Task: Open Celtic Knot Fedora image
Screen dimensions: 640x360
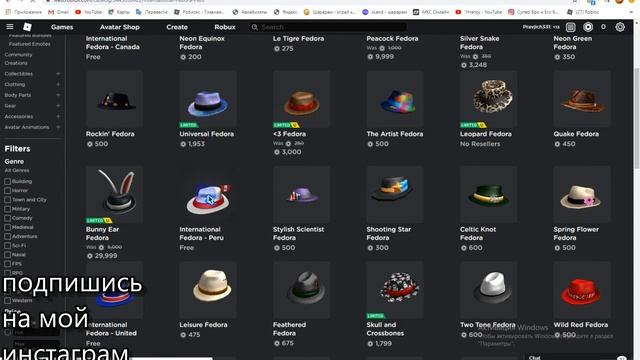Action: click(x=489, y=195)
